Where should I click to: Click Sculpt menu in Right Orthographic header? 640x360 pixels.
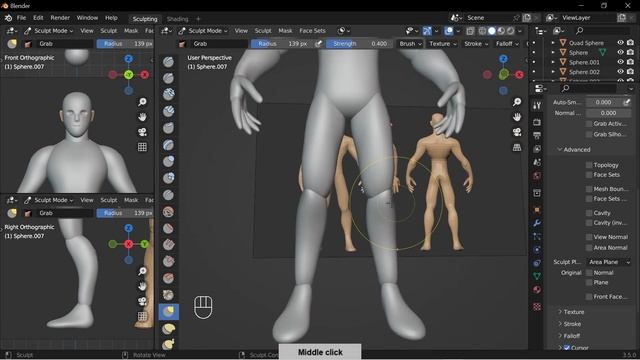coord(109,200)
